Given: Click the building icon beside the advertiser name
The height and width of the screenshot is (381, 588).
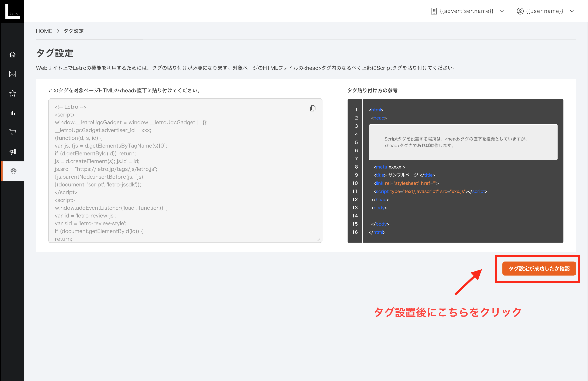Looking at the screenshot, I should pyautogui.click(x=434, y=11).
